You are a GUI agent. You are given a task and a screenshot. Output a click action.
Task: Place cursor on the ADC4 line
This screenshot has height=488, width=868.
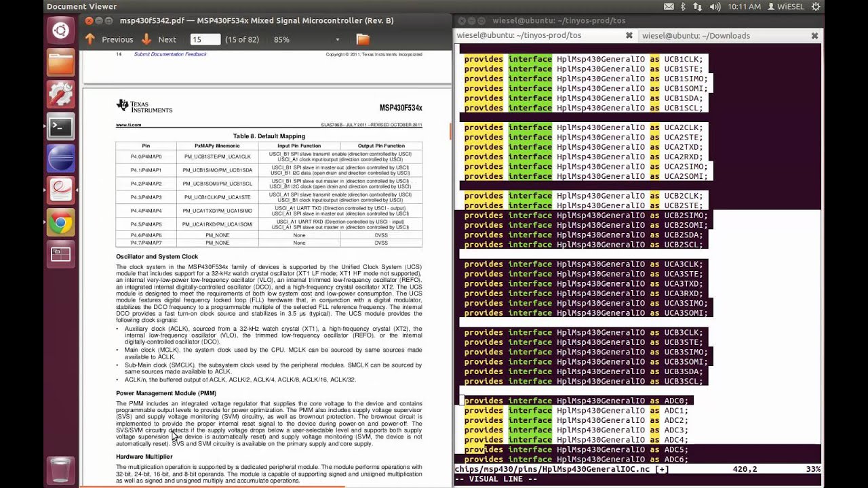point(576,440)
